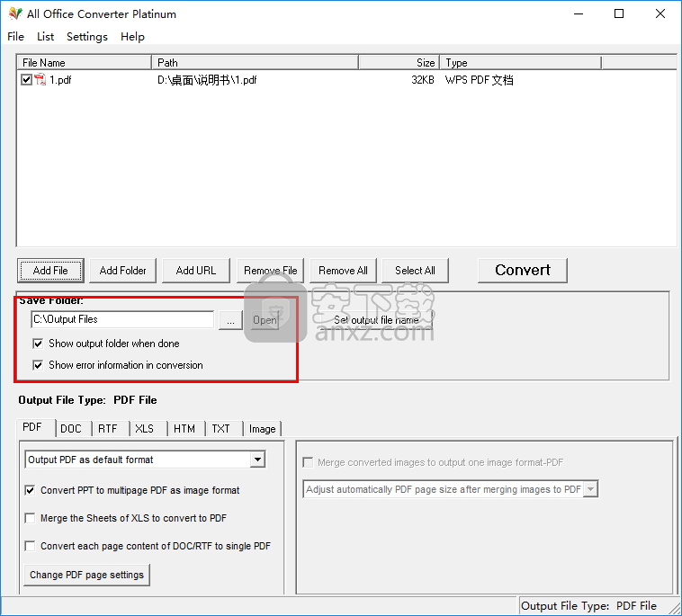Click the Remove File button
682x616 pixels.
click(270, 271)
